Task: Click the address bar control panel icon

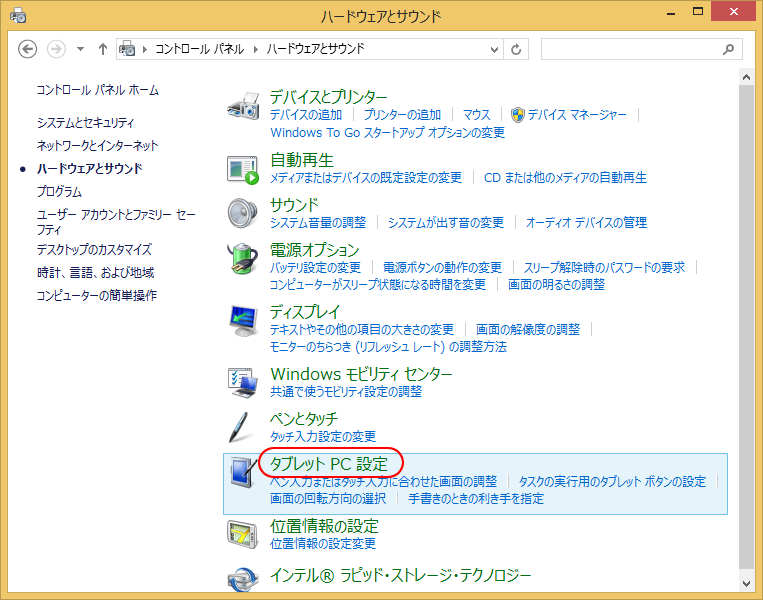Action: tap(127, 49)
